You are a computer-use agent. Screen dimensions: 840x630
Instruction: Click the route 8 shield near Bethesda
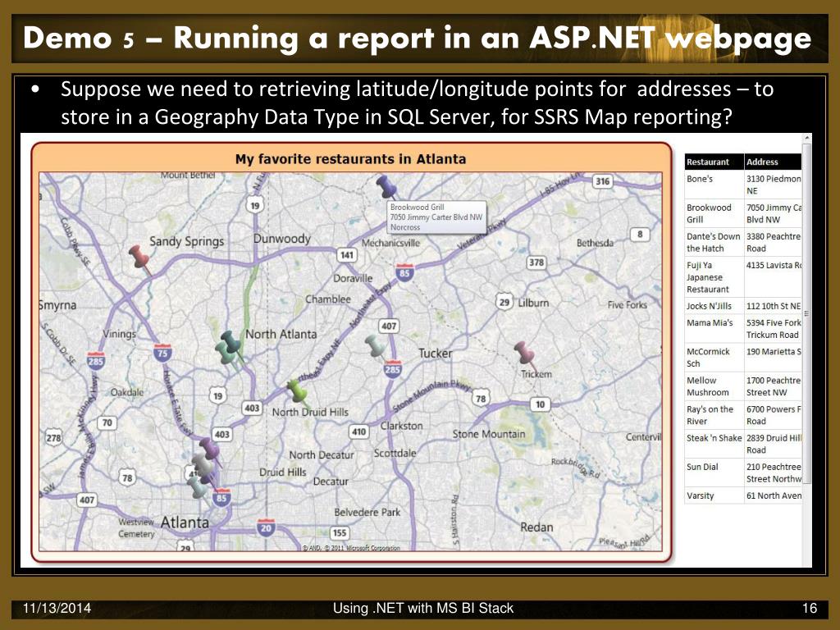tap(640, 234)
